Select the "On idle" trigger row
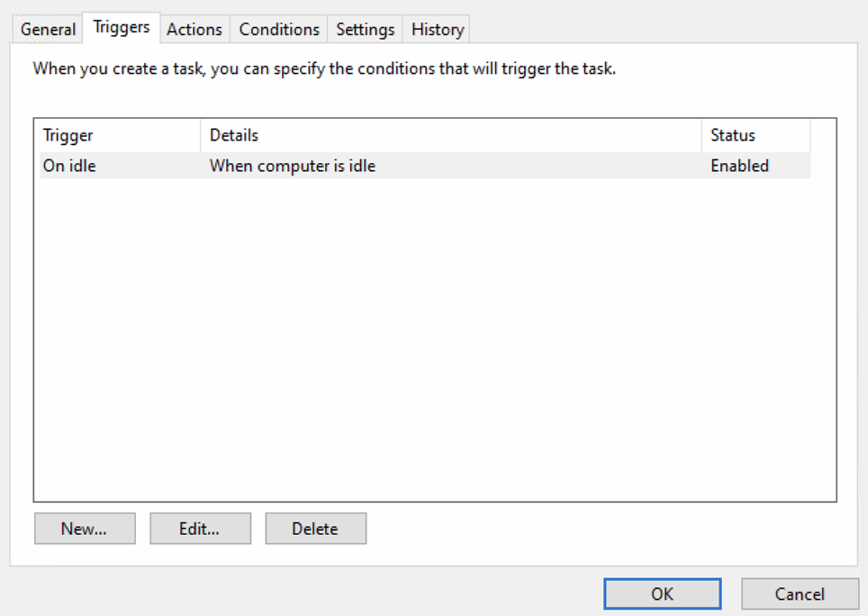The height and width of the screenshot is (616, 868). tap(425, 166)
